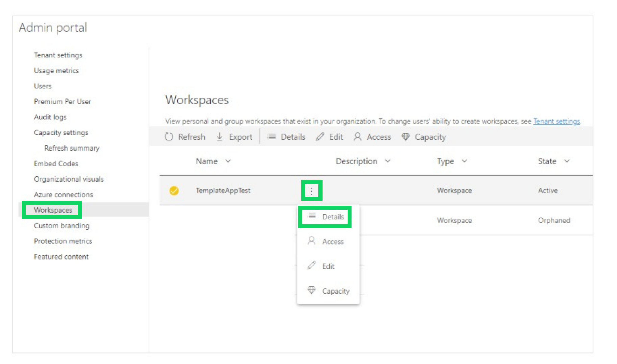
Task: Click the Access person icon in toolbar
Action: (357, 137)
